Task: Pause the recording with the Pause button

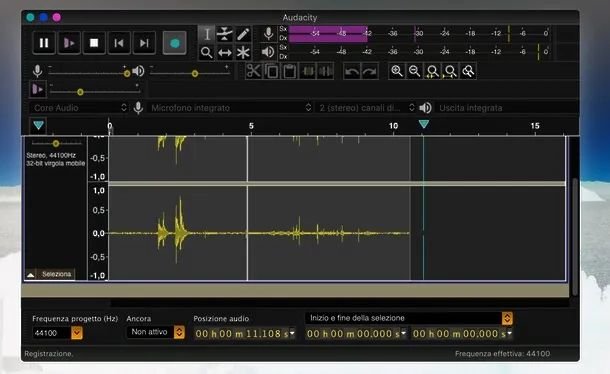Action: tap(44, 43)
